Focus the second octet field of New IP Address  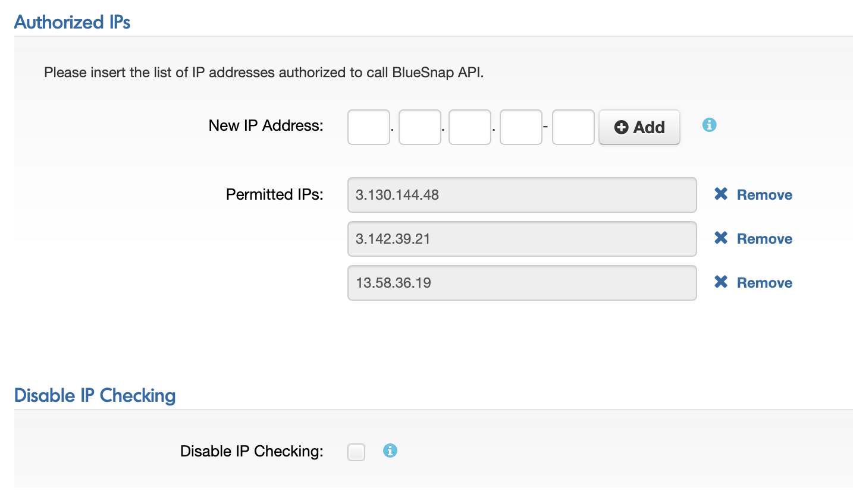420,127
